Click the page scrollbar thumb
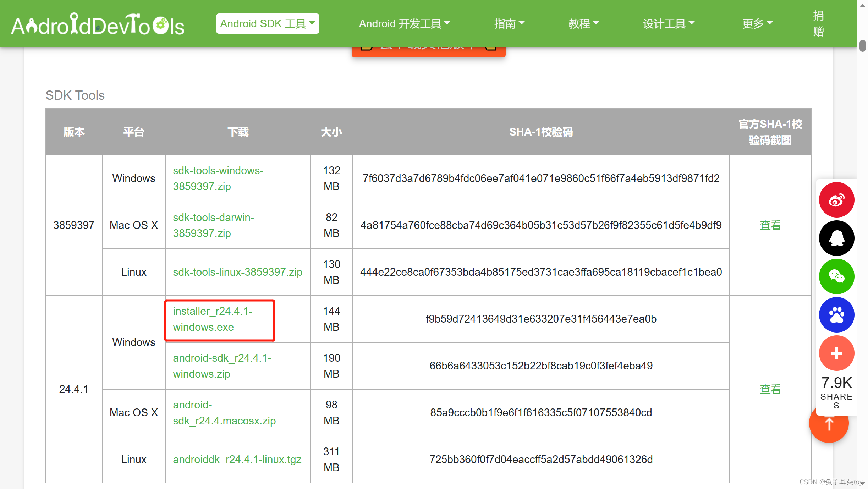The width and height of the screenshot is (868, 489). click(863, 46)
